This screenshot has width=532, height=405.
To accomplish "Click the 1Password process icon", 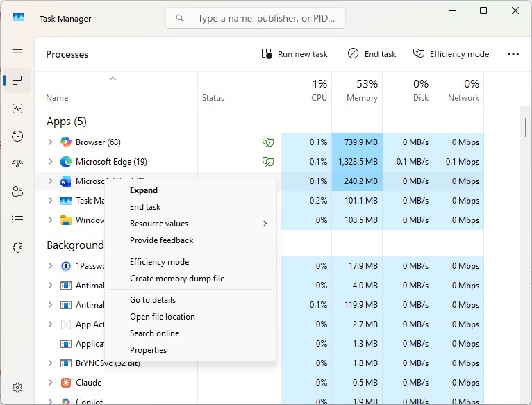I will 66,266.
